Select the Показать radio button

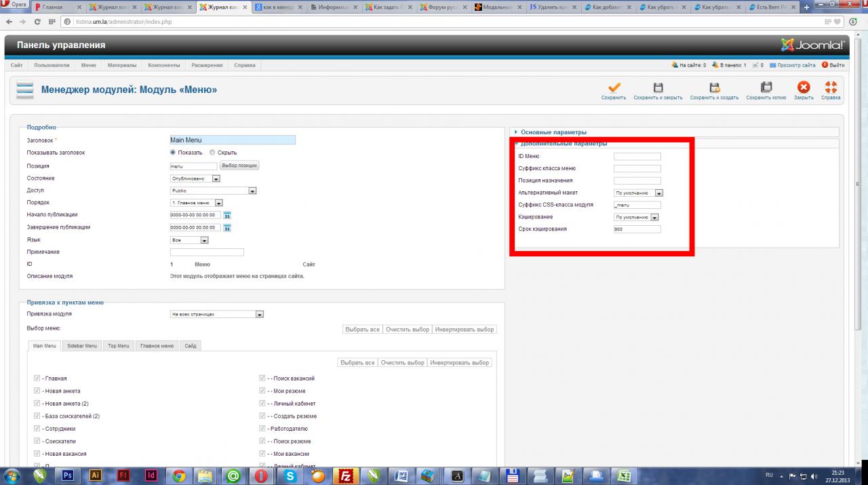point(173,153)
